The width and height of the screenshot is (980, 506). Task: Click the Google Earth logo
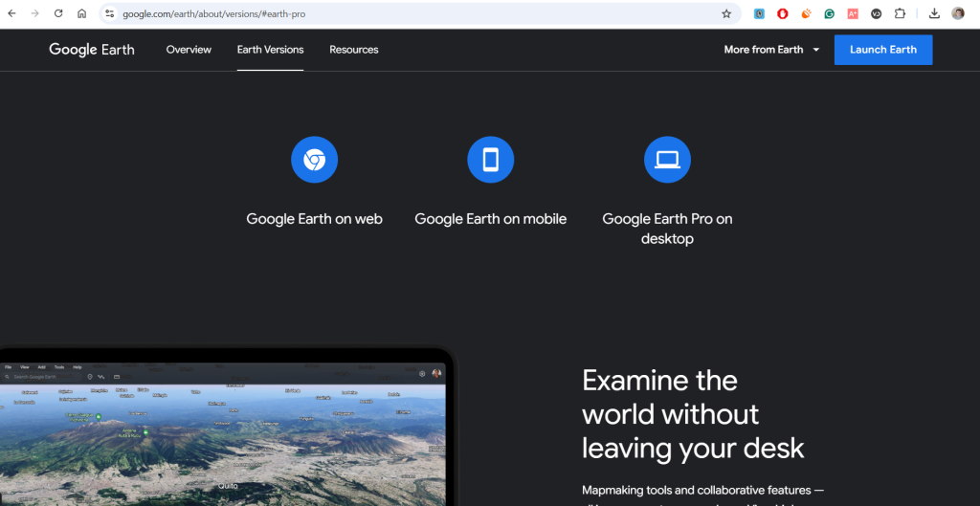point(92,50)
